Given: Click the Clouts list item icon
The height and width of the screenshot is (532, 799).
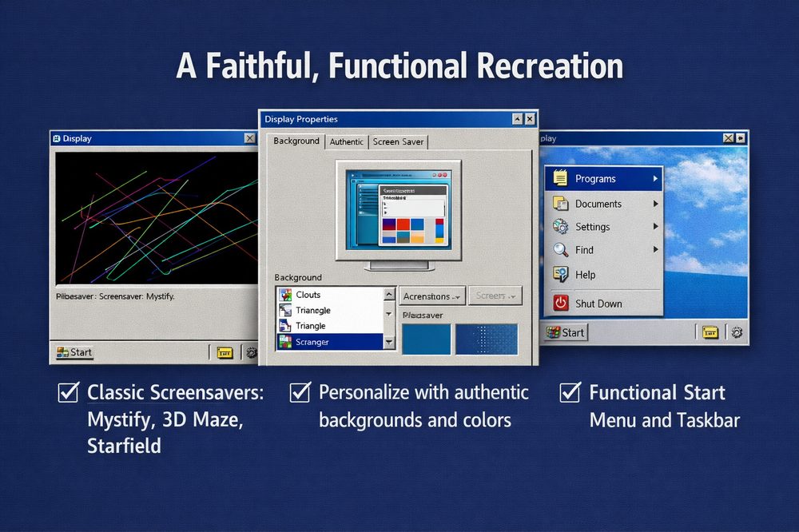Looking at the screenshot, I should pos(285,295).
